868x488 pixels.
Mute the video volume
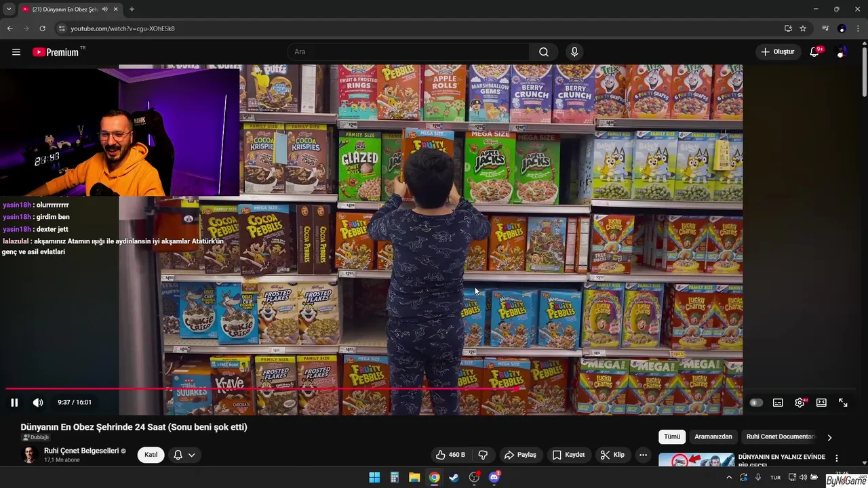pos(38,403)
